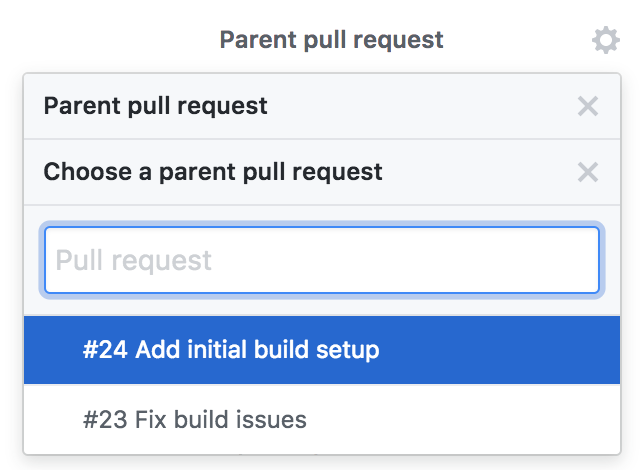Pick the highlighted pull request #24
Viewport: 640px width, 470px height.
[x=231, y=350]
